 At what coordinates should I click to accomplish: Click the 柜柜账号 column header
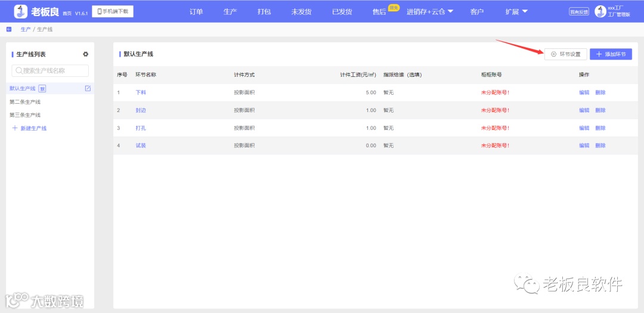(x=491, y=75)
